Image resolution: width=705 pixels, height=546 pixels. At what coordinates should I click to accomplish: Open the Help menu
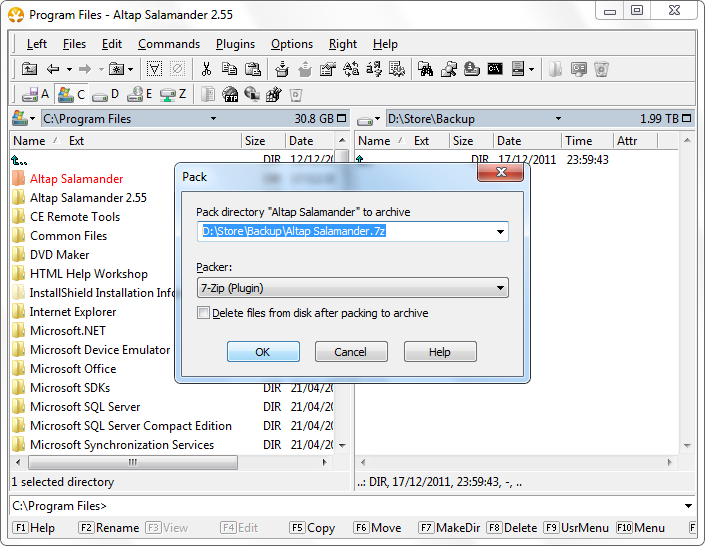tap(385, 44)
